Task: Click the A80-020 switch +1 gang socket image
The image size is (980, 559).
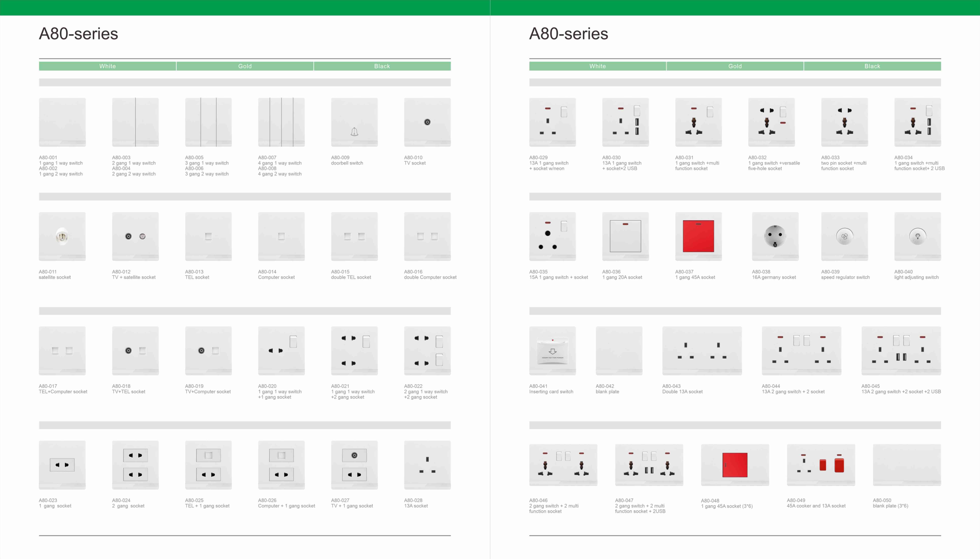Action: 281,351
